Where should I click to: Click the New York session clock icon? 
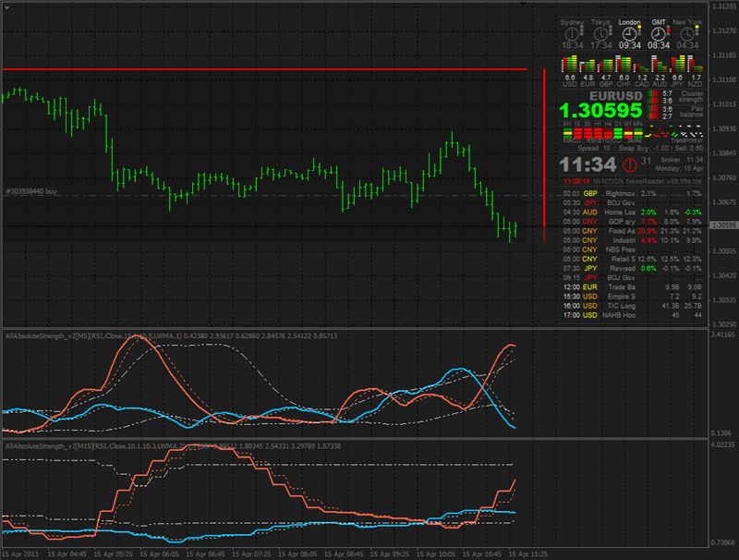pyautogui.click(x=687, y=34)
